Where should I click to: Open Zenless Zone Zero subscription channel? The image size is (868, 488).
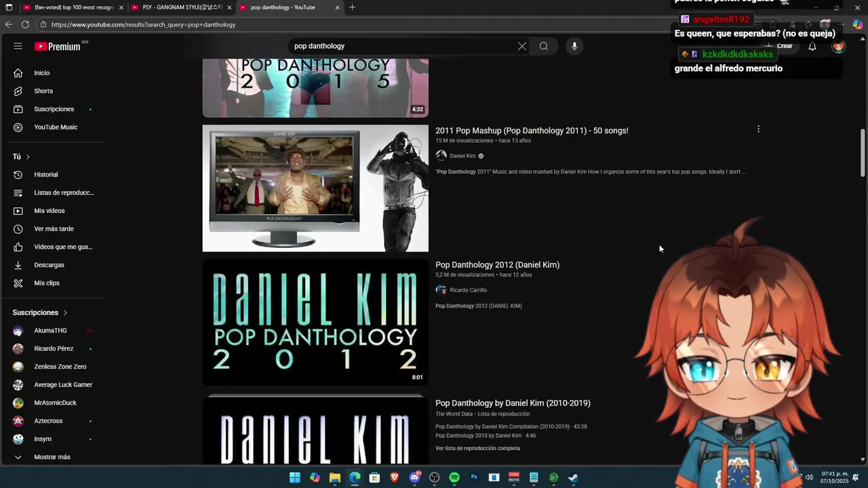pyautogui.click(x=60, y=367)
